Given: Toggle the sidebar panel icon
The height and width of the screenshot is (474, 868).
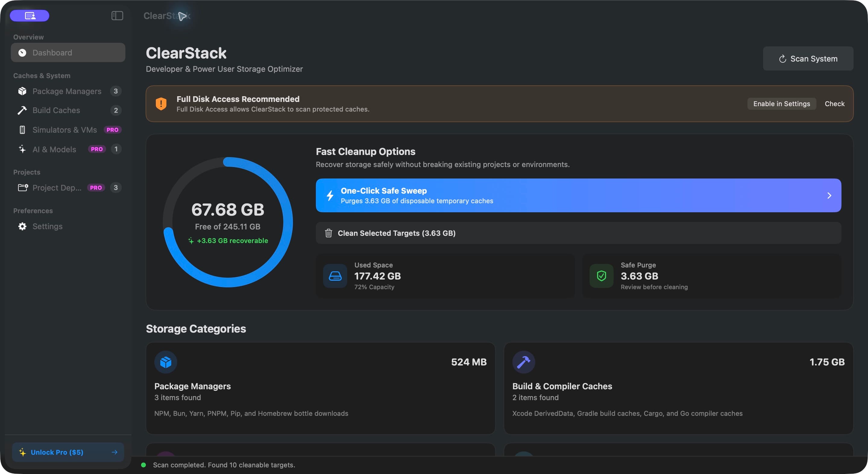Looking at the screenshot, I should tap(117, 15).
